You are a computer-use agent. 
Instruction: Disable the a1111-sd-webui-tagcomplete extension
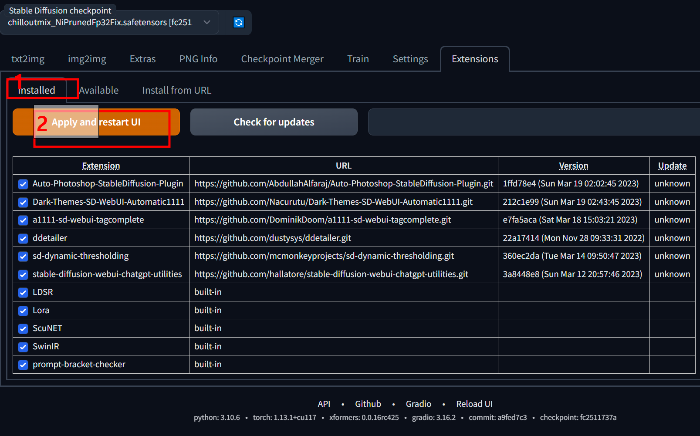point(23,220)
